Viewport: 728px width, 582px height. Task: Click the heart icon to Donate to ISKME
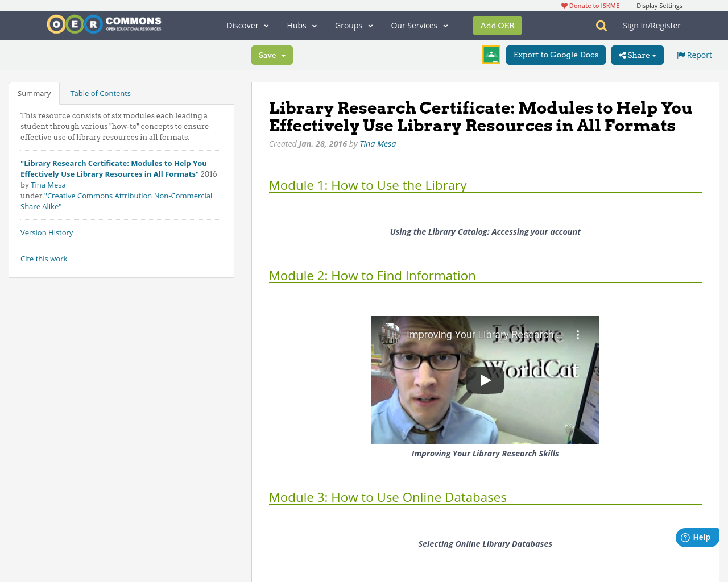point(564,5)
